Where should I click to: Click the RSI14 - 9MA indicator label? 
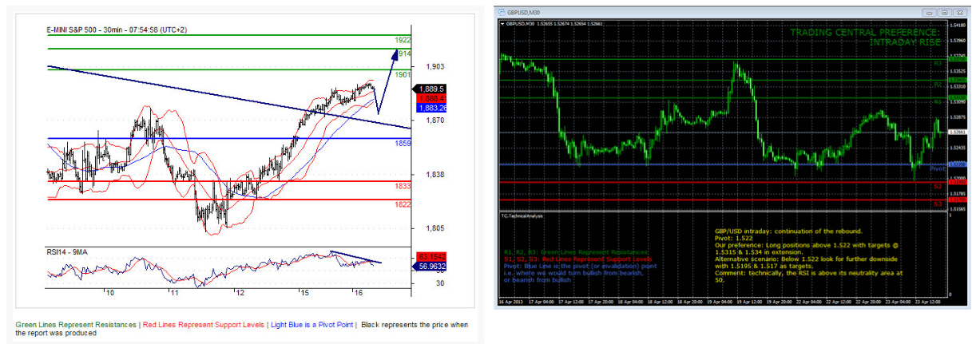[69, 252]
